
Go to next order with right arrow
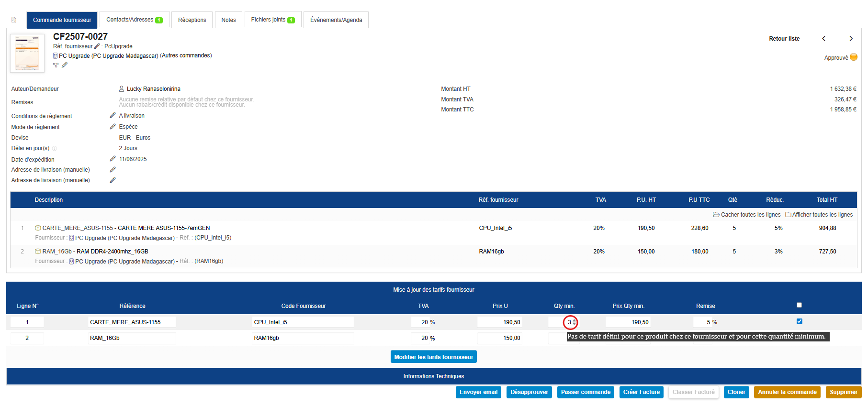point(851,39)
